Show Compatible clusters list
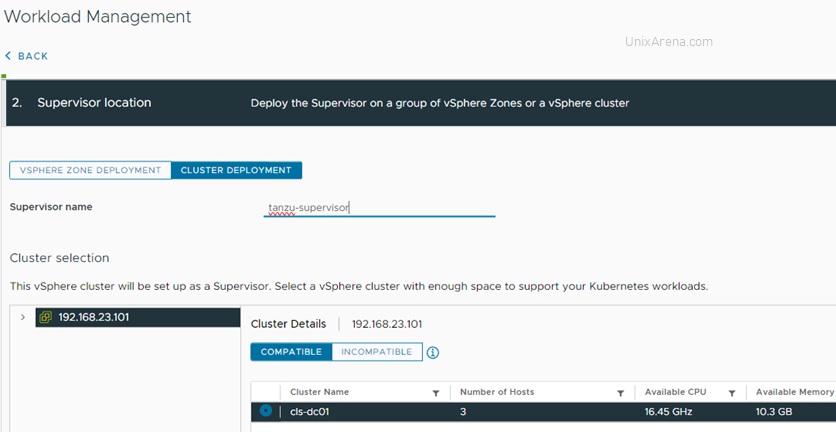 click(291, 352)
